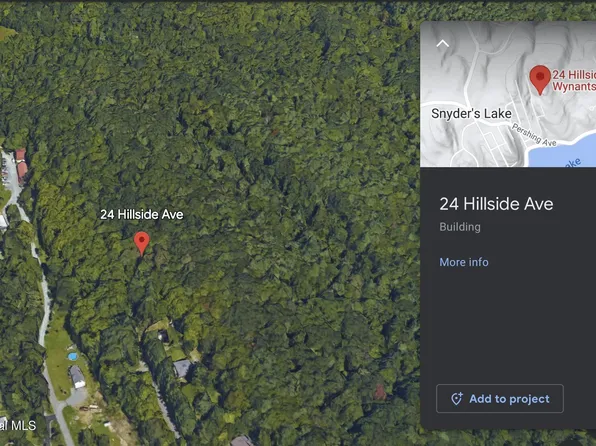
Task: Click the Building category text
Action: tap(460, 227)
